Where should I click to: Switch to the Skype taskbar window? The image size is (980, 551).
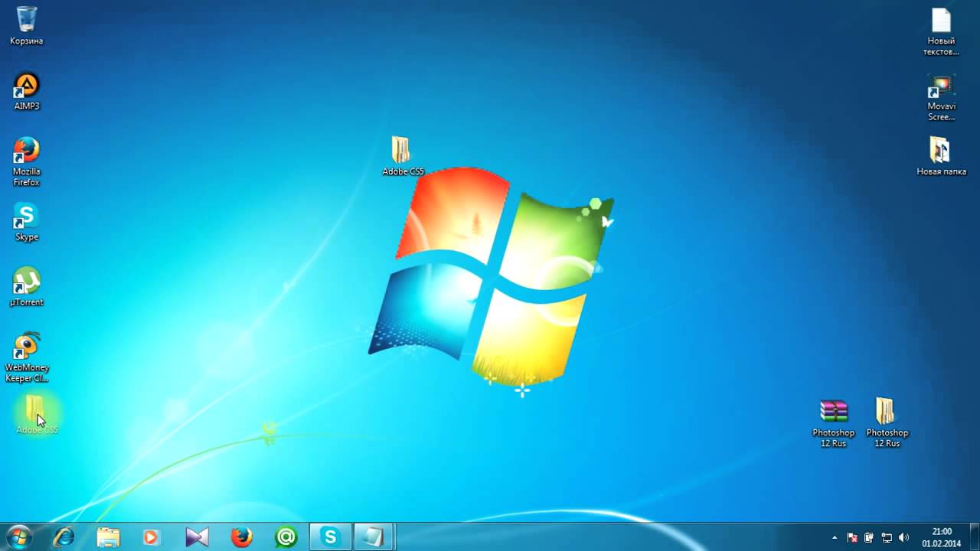point(331,537)
